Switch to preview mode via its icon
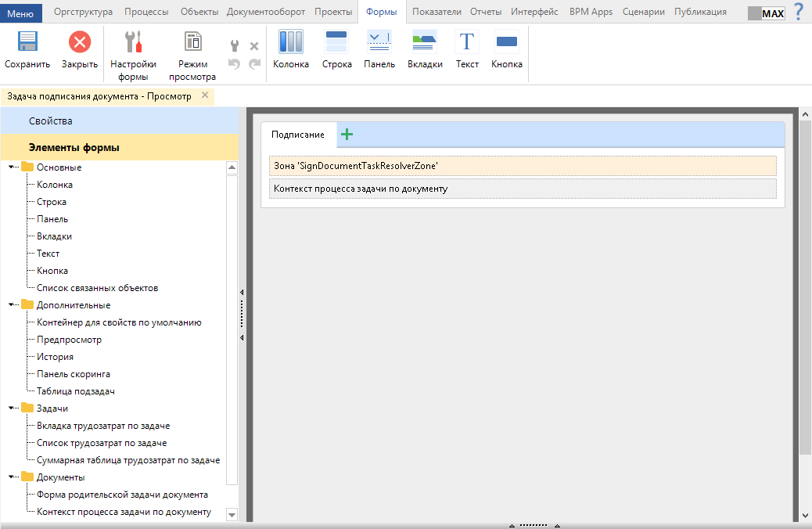 click(192, 43)
